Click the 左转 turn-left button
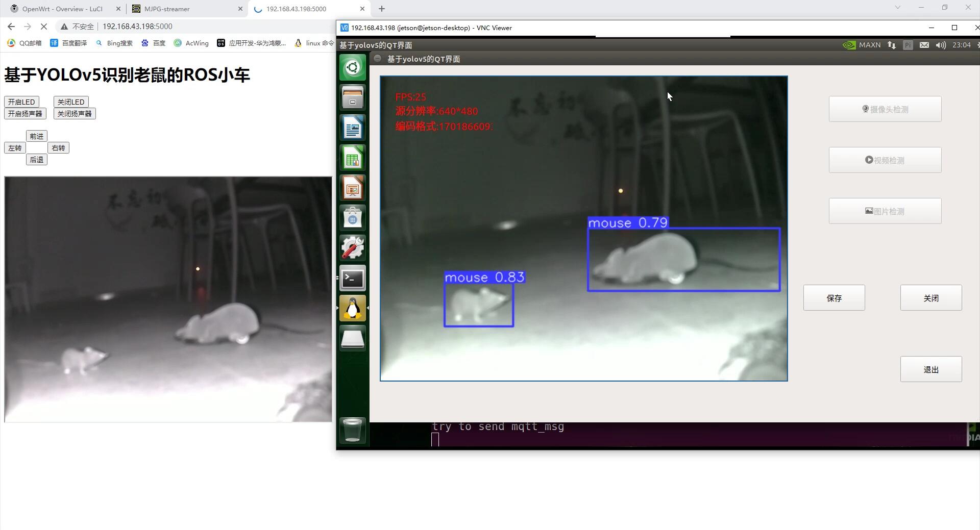This screenshot has width=980, height=530. click(x=15, y=148)
